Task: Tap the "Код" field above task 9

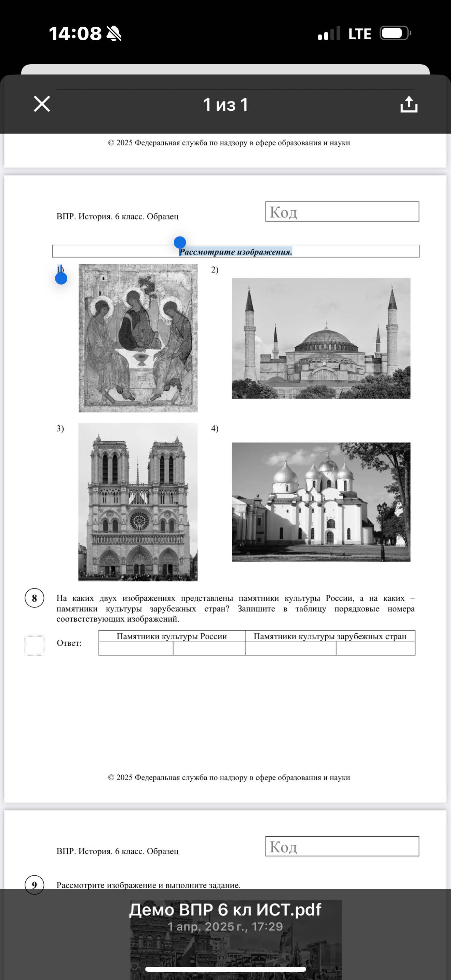Action: click(342, 846)
